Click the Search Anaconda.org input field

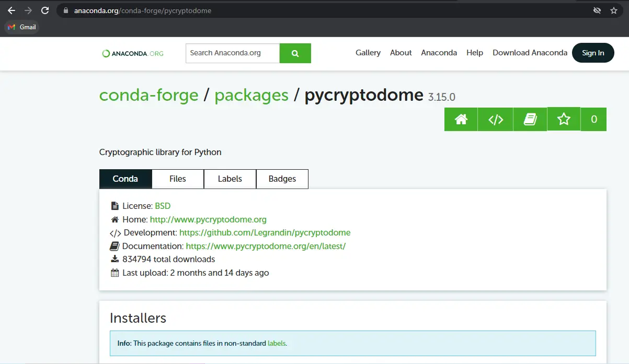(x=232, y=53)
